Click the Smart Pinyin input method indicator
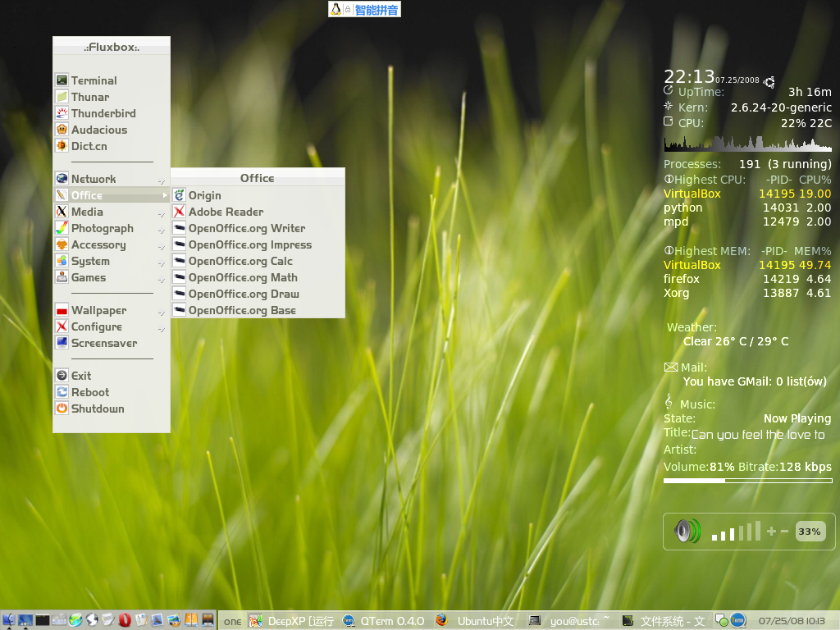This screenshot has height=630, width=840. [x=364, y=9]
